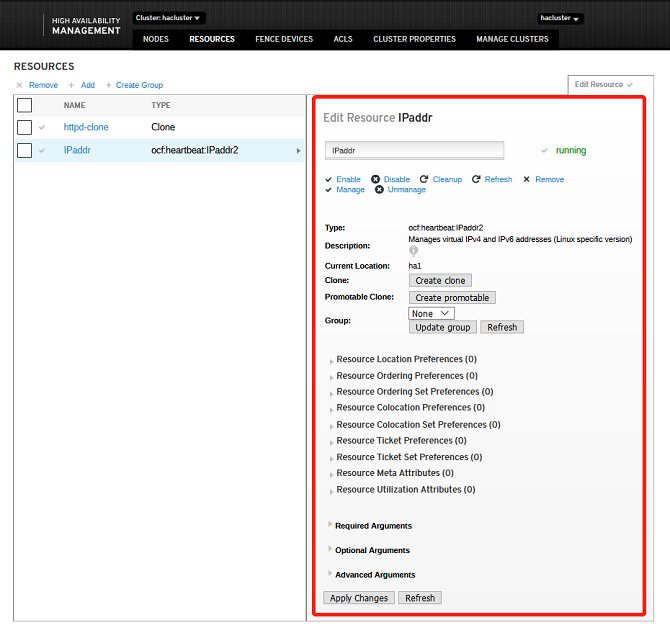Click the Enable checkmark icon

pyautogui.click(x=329, y=179)
